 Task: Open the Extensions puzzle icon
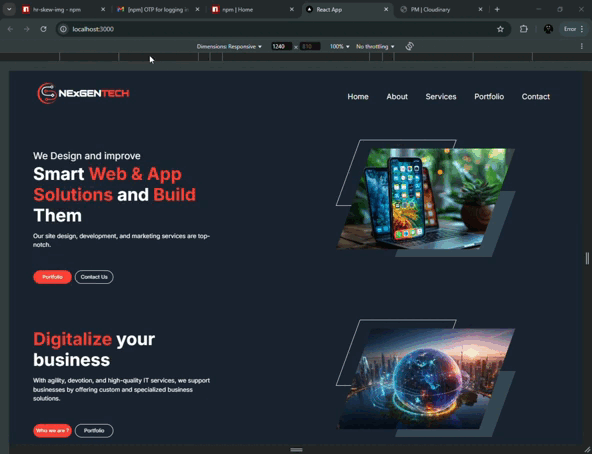pyautogui.click(x=524, y=29)
